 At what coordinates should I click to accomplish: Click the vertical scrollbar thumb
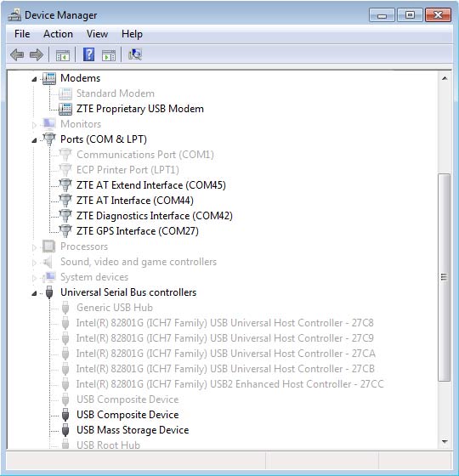tap(444, 277)
